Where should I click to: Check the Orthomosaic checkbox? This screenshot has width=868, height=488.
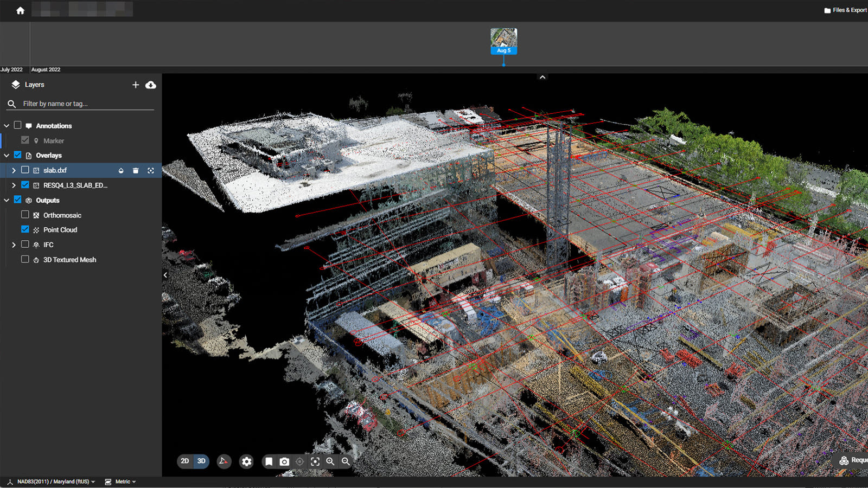pyautogui.click(x=25, y=214)
